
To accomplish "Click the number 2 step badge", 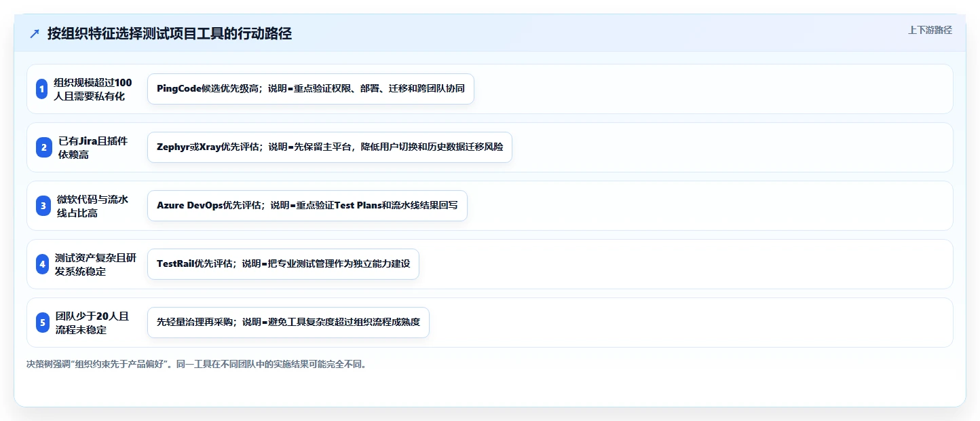I will [43, 147].
